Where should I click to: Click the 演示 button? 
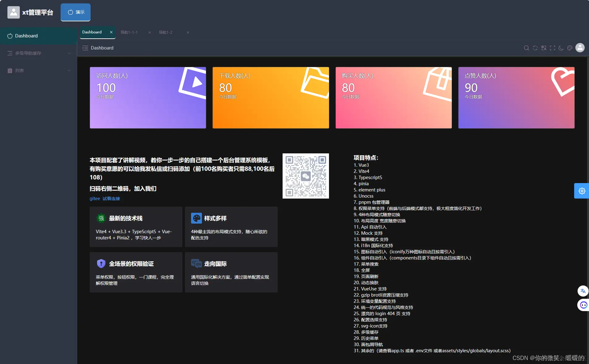75,12
